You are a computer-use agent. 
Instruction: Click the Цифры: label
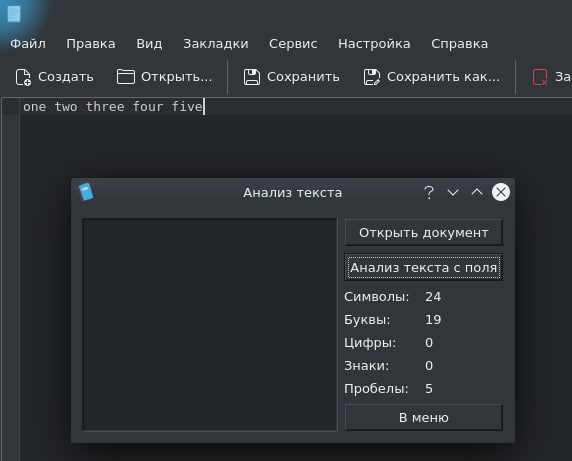pos(370,343)
